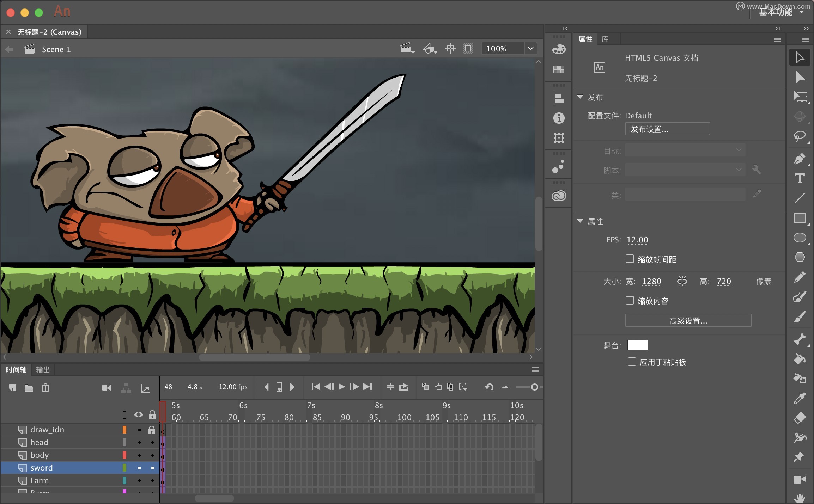Image resolution: width=814 pixels, height=504 pixels.
Task: Toggle all layers visibility eye icon
Action: click(139, 414)
